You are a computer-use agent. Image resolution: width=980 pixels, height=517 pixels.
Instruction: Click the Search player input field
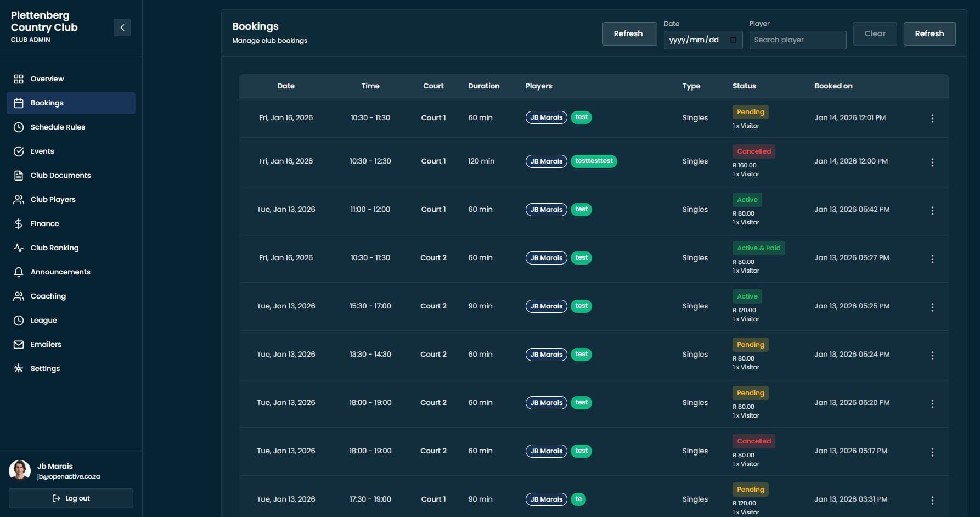pos(797,40)
